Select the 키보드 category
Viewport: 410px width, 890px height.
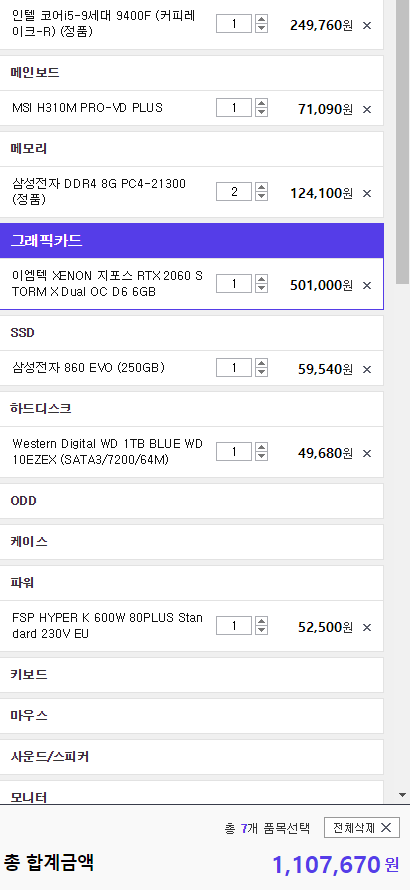click(192, 675)
